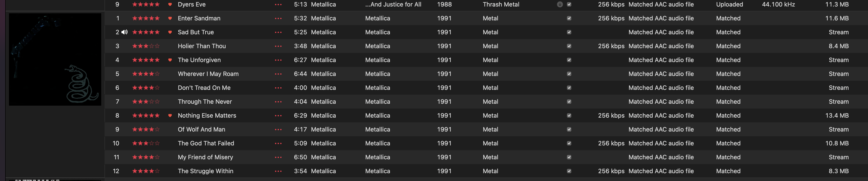Click the download icon on Dyers Eve row
The height and width of the screenshot is (181, 868).
pyautogui.click(x=560, y=4)
